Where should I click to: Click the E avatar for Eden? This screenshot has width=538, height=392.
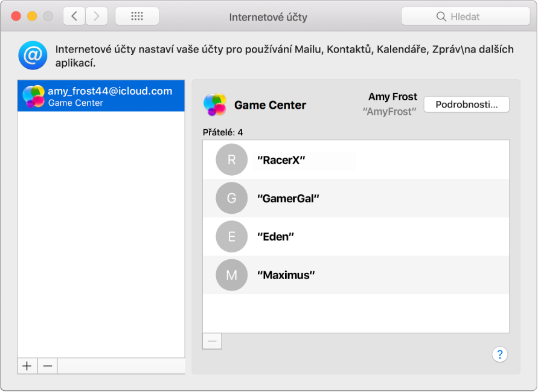[x=232, y=237]
